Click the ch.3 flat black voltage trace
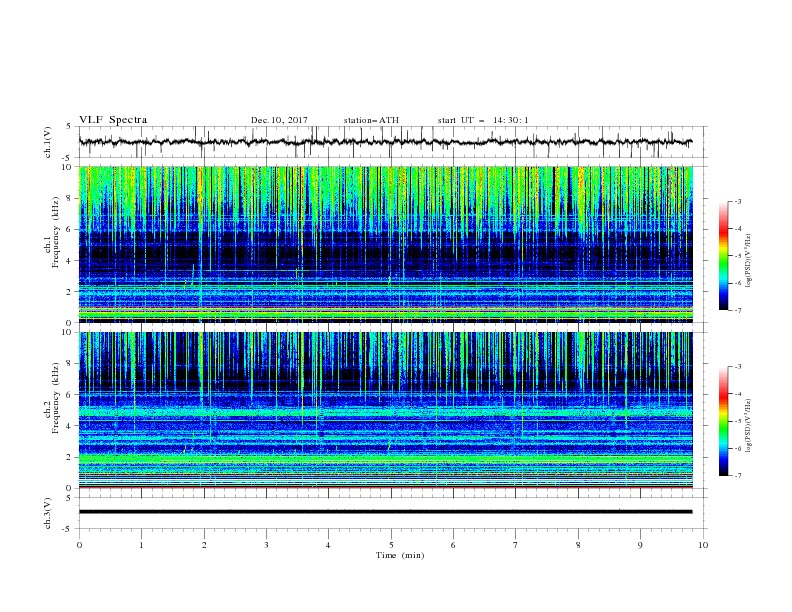Screen dimensions: 792x612 point(385,512)
